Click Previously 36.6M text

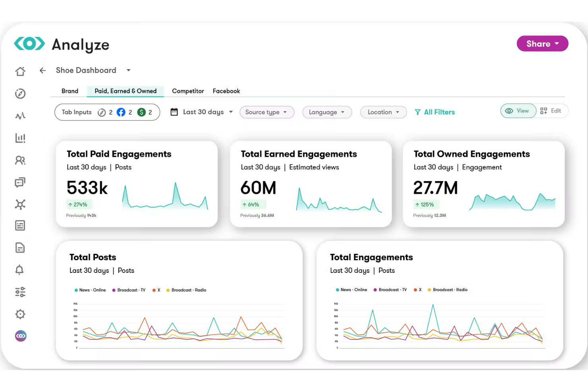257,216
